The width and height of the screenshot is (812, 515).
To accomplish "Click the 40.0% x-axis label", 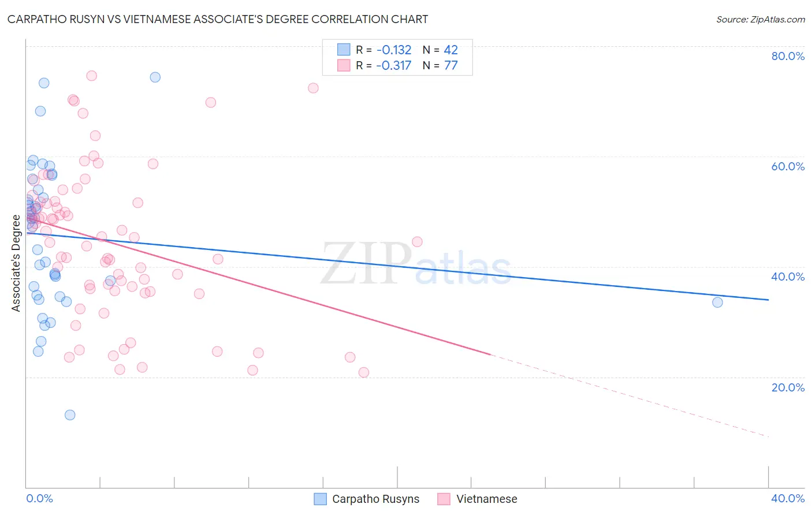I will tap(788, 498).
